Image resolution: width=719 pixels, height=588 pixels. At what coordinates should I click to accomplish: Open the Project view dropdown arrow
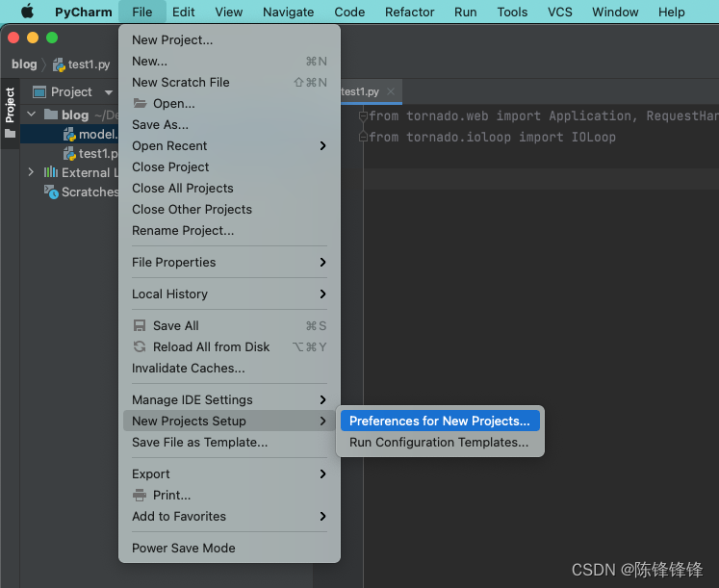click(109, 92)
